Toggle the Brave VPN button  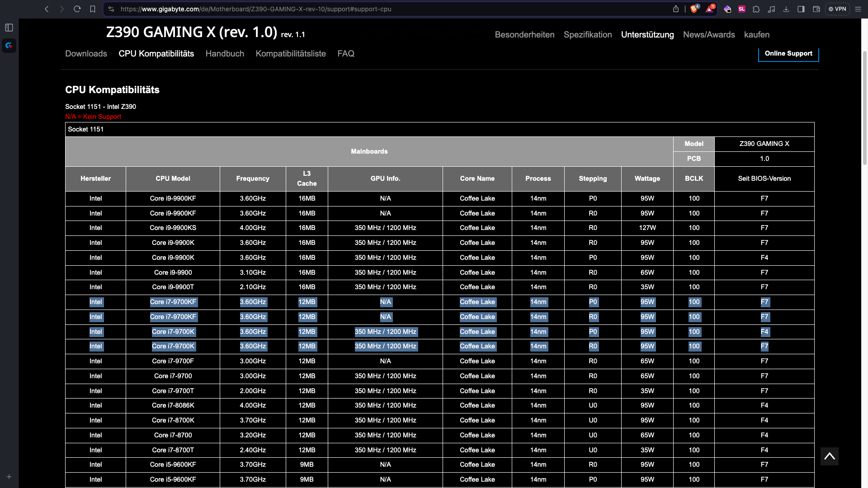coord(837,9)
